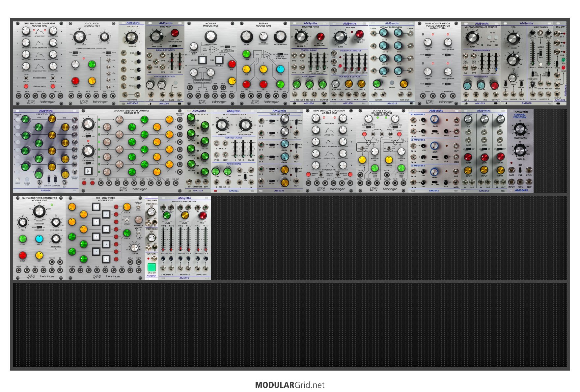Toggle the Enable OFF/ON switch on Oscillator 1004

(x=75, y=53)
